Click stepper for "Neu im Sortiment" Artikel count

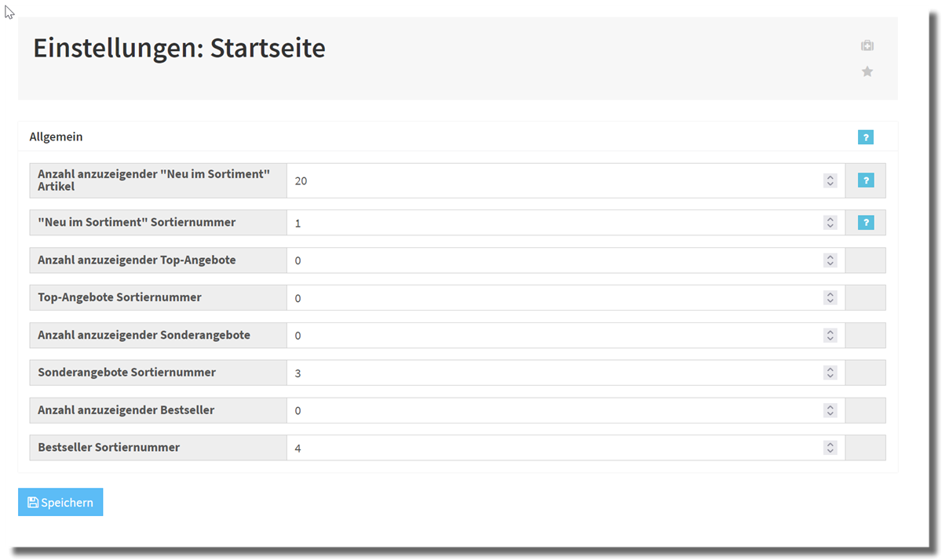coord(830,180)
